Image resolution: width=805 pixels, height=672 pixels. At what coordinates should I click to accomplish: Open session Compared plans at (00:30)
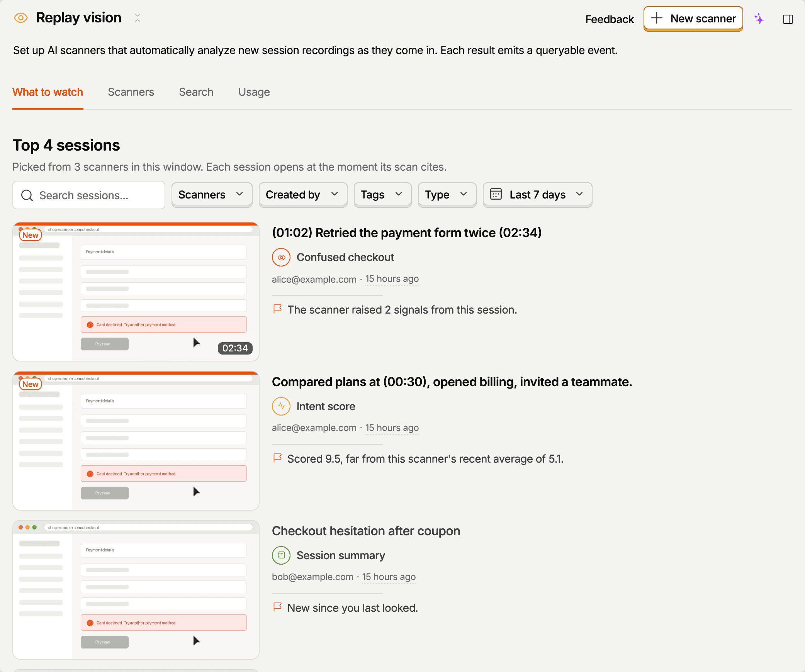[452, 382]
